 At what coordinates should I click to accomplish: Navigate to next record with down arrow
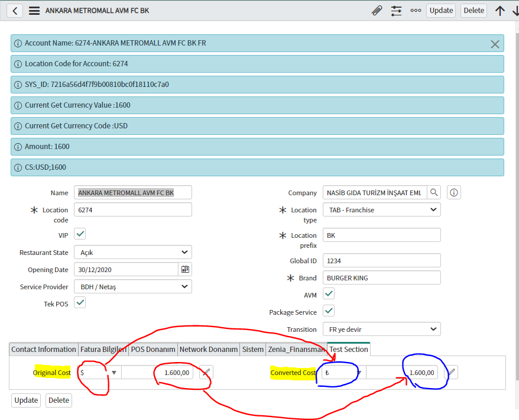pyautogui.click(x=514, y=10)
